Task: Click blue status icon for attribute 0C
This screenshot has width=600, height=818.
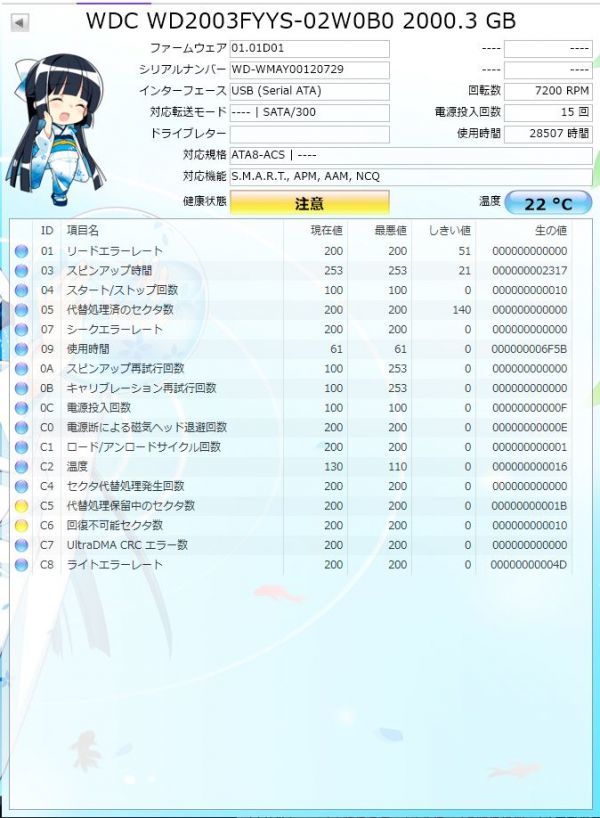Action: coord(21,408)
